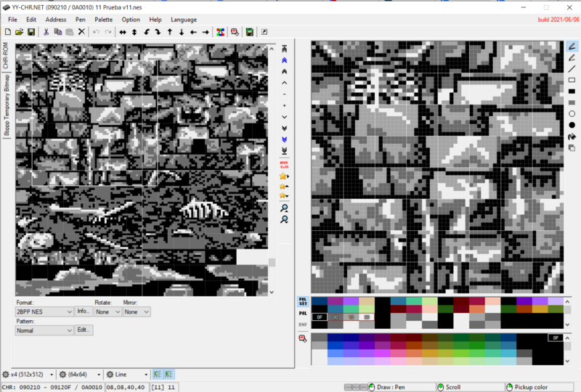The height and width of the screenshot is (392, 581).
Task: Click the blue double-down page arrow
Action: point(284,139)
